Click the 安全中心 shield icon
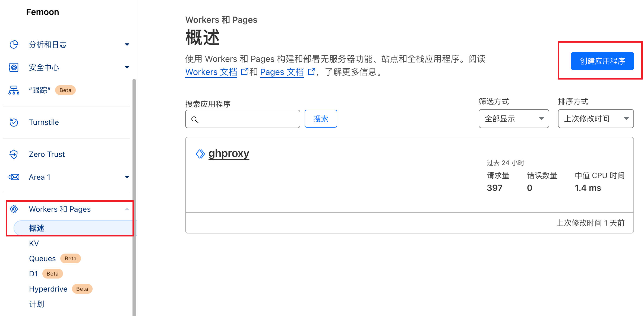This screenshot has width=644, height=316. point(14,67)
